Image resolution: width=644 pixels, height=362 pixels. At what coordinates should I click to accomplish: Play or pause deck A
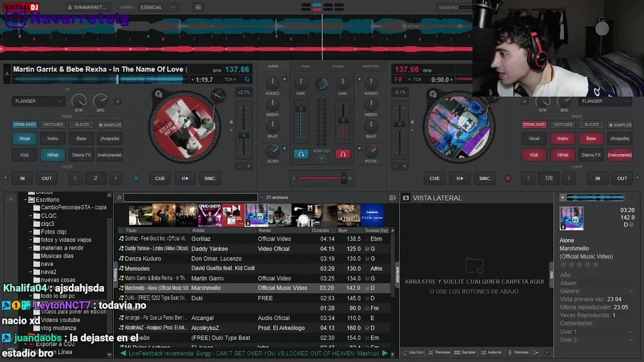185,178
